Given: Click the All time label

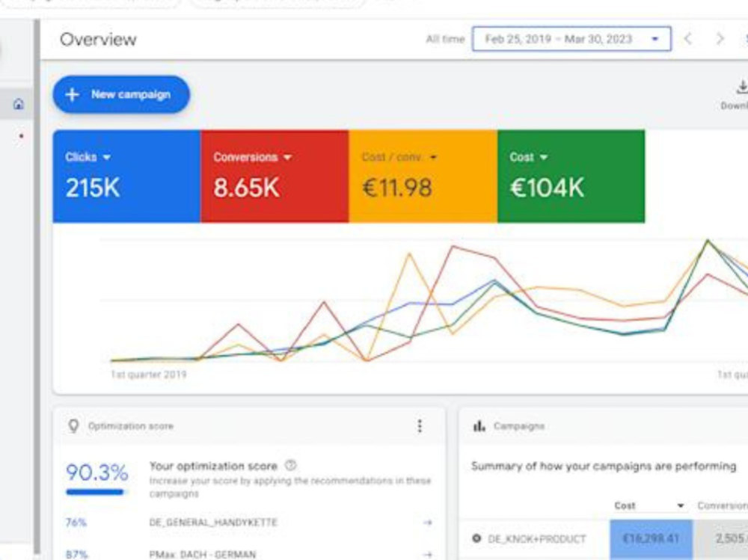Looking at the screenshot, I should pyautogui.click(x=445, y=39).
